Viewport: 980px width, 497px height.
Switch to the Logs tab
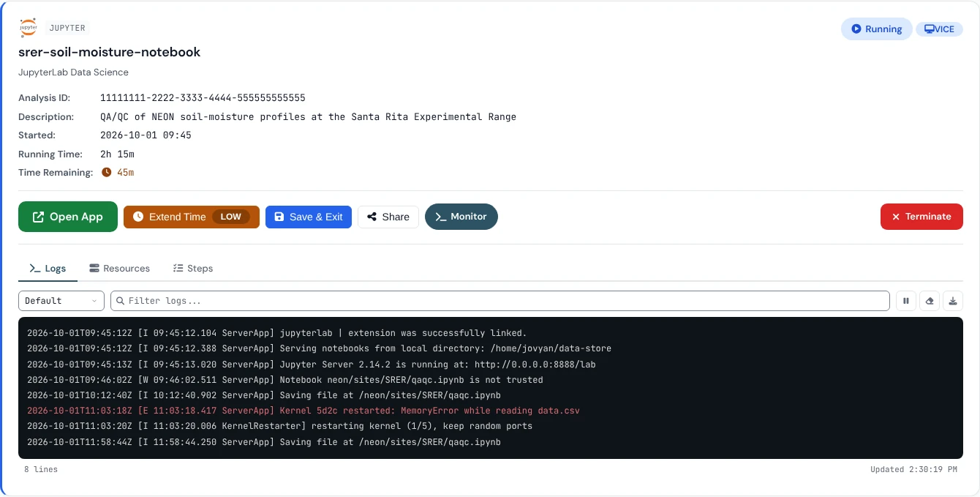pyautogui.click(x=48, y=269)
